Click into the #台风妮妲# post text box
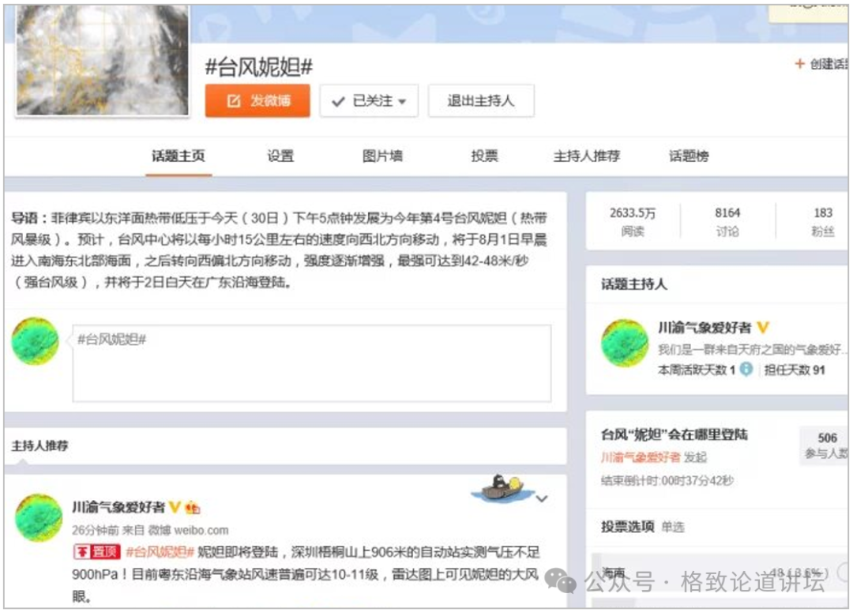 [312, 363]
